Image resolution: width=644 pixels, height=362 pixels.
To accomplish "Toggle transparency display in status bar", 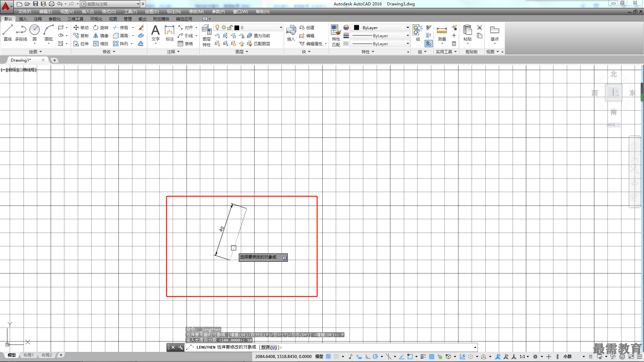I will 432,356.
